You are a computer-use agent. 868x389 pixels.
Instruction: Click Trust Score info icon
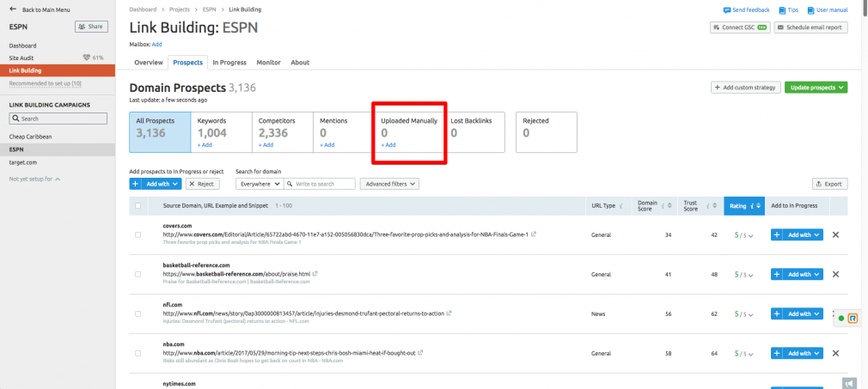[x=708, y=206]
